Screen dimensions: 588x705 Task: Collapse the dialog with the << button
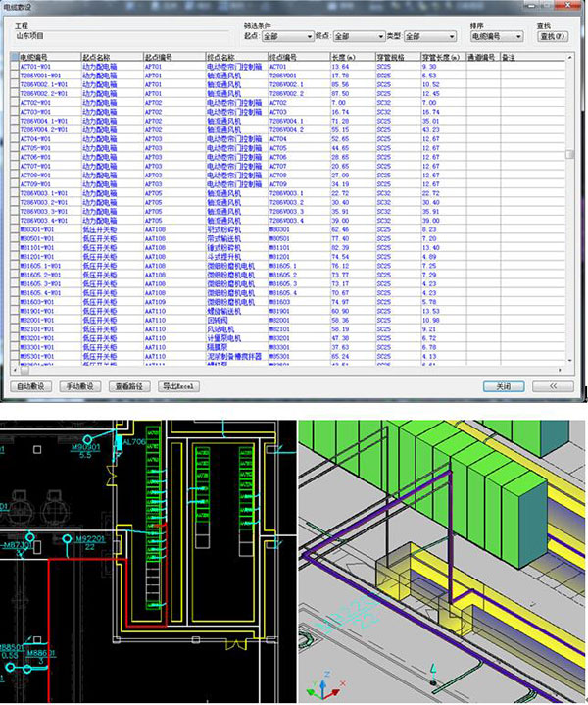(555, 386)
